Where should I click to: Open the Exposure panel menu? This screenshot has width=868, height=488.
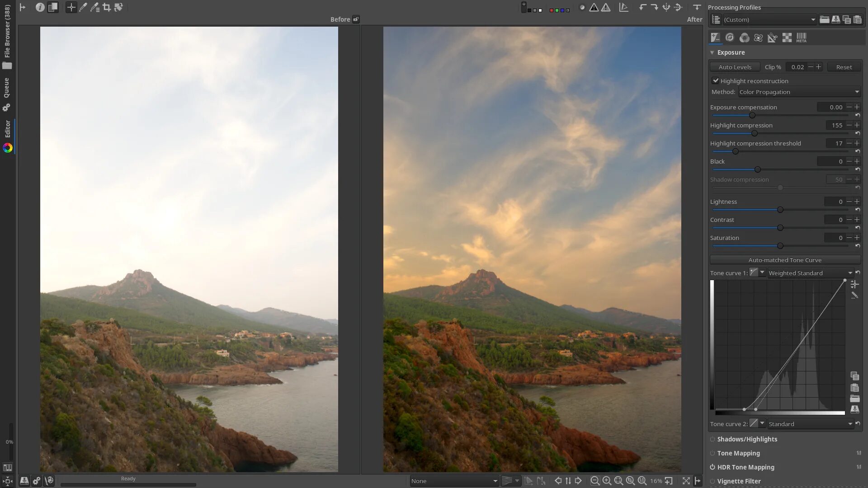tap(712, 52)
